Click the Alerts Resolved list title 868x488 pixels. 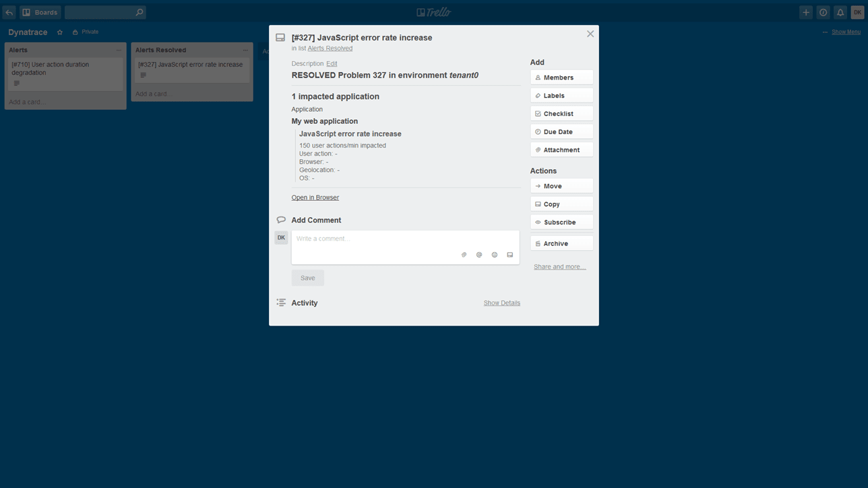click(160, 50)
